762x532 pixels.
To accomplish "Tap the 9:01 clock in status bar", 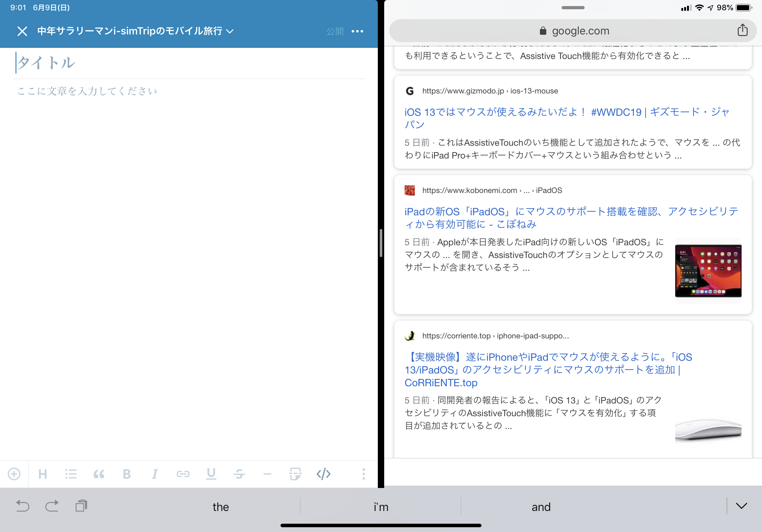I will pos(18,8).
